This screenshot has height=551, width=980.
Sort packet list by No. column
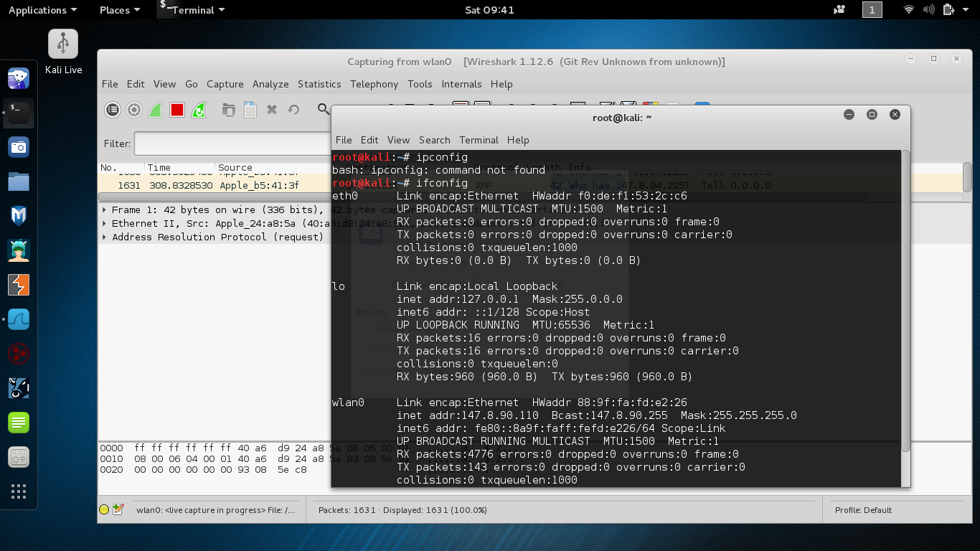[x=121, y=167]
